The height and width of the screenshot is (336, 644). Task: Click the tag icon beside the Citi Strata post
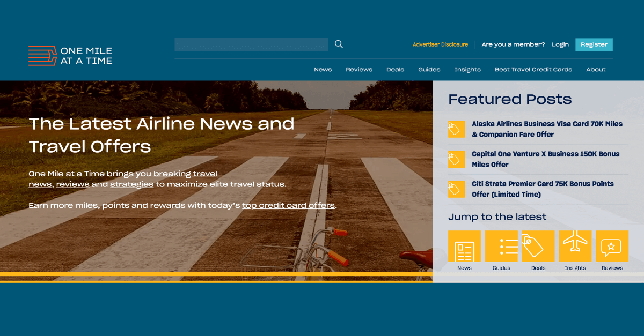[456, 189]
